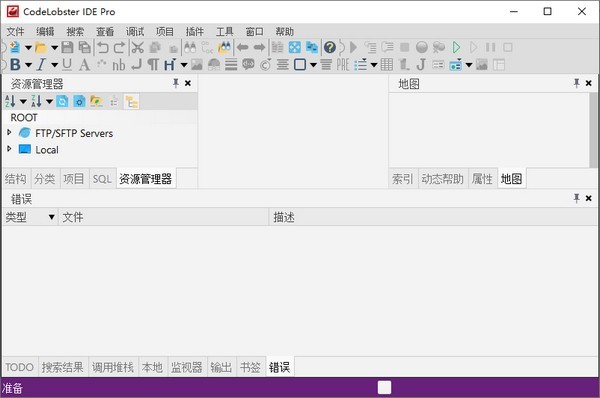Screen dimensions: 600x398
Task: Open the 编辑 menu
Action: pyautogui.click(x=45, y=31)
